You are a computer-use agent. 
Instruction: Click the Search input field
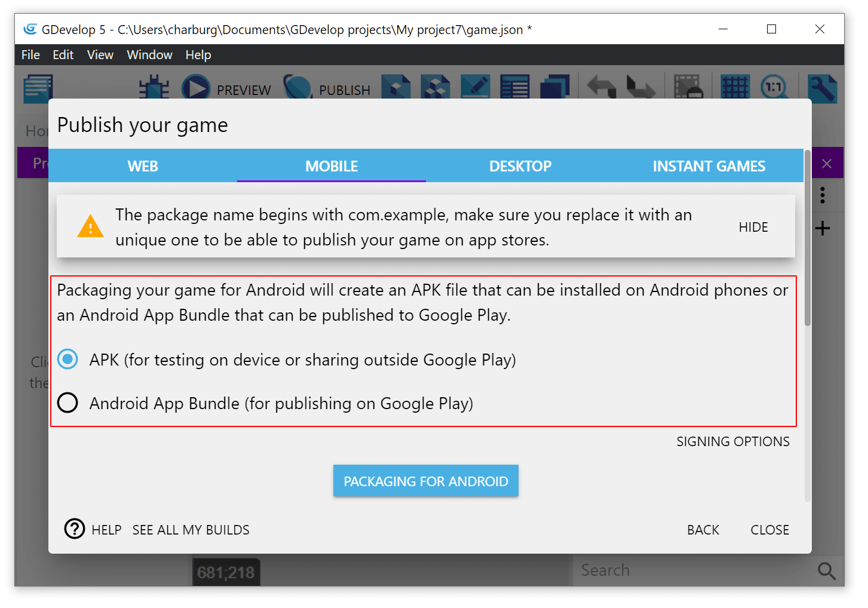coord(693,570)
